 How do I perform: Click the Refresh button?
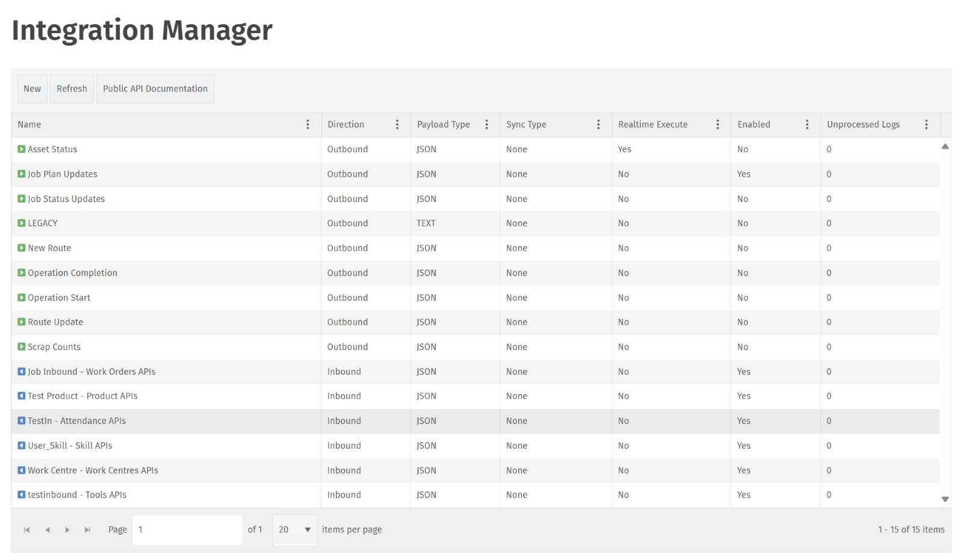click(x=72, y=89)
